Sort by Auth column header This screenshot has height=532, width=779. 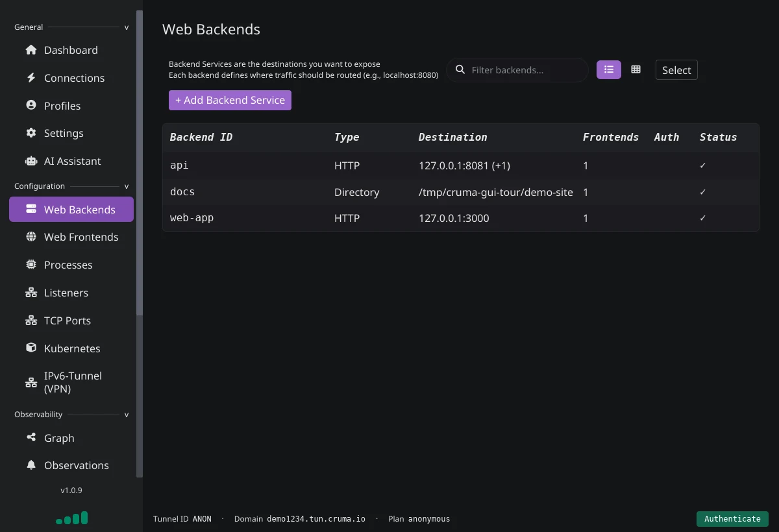tap(667, 137)
